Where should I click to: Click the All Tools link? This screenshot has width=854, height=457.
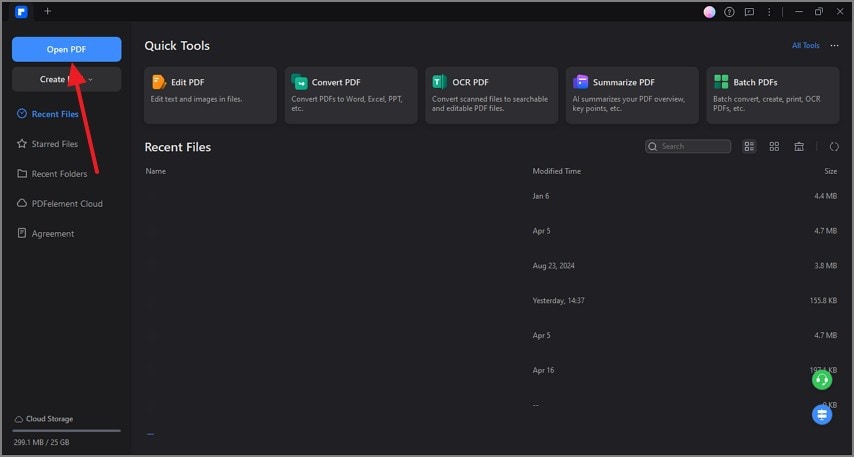tap(805, 46)
